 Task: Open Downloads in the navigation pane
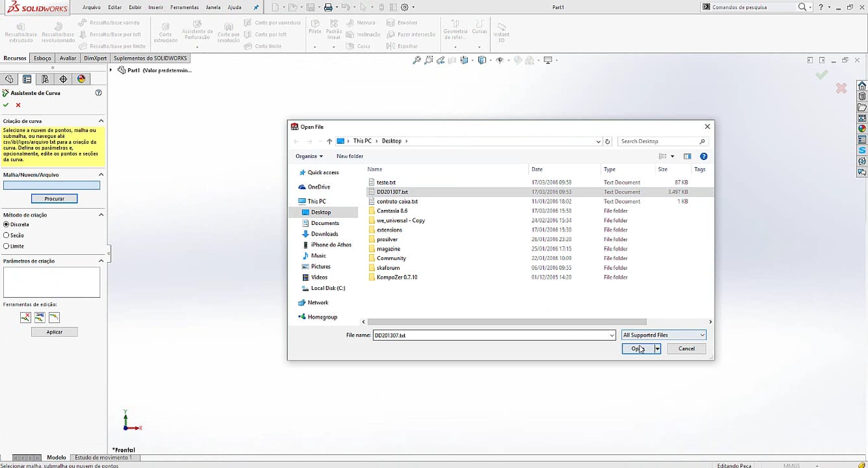tap(324, 234)
